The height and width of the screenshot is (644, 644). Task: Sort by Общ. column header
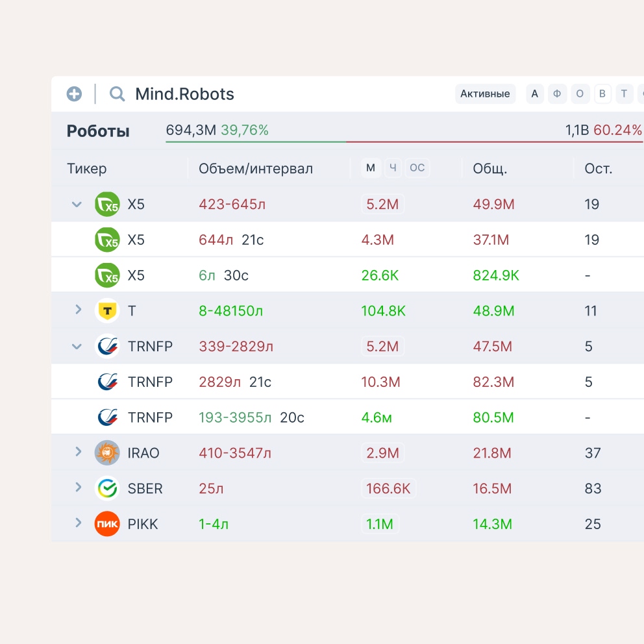tap(490, 168)
